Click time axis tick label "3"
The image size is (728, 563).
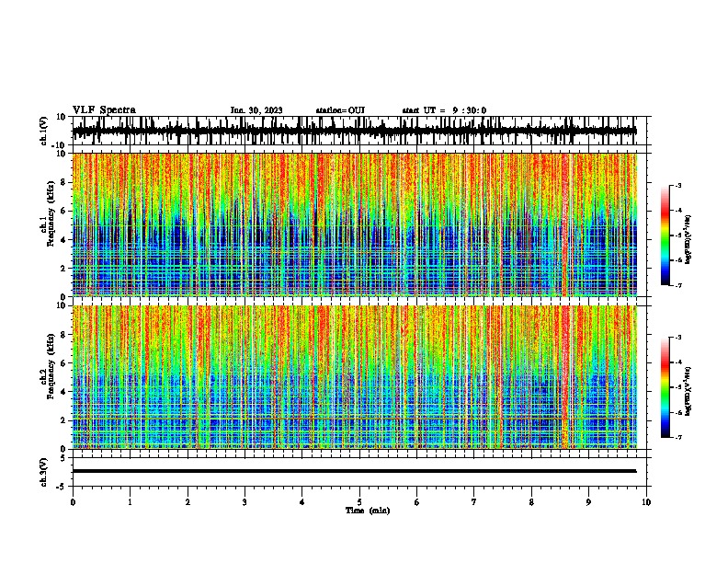point(245,502)
